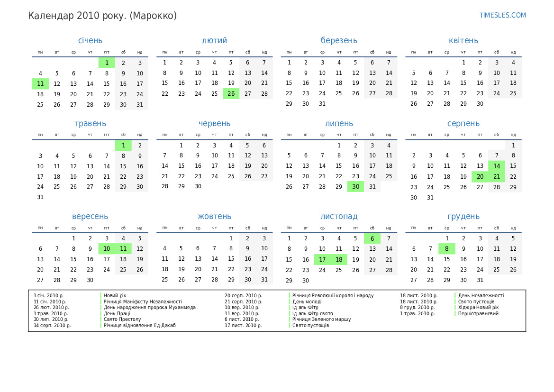Click legend date '11 вер. 2010 р.'
The image size is (554, 392).
[x=242, y=313]
